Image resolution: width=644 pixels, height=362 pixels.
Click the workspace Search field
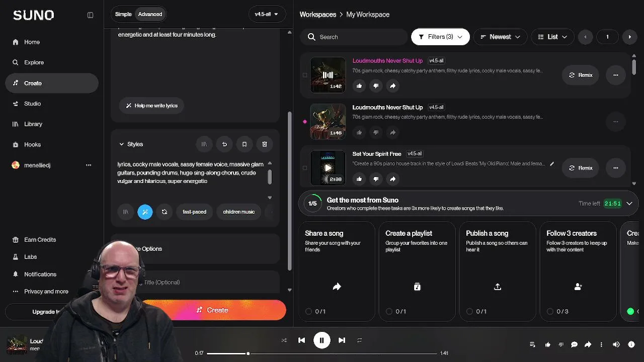354,37
